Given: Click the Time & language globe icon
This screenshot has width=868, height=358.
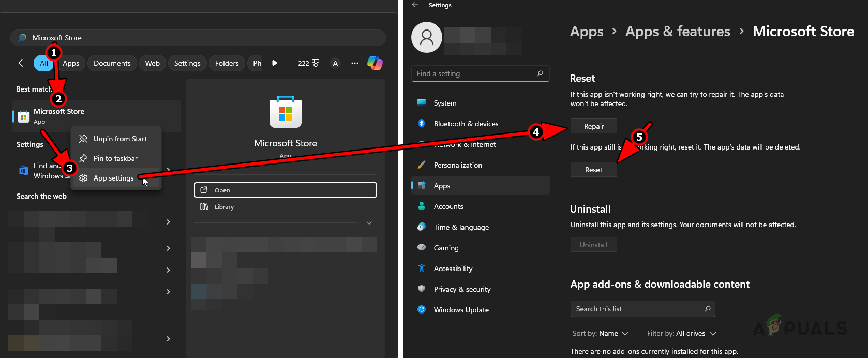Looking at the screenshot, I should pos(422,227).
